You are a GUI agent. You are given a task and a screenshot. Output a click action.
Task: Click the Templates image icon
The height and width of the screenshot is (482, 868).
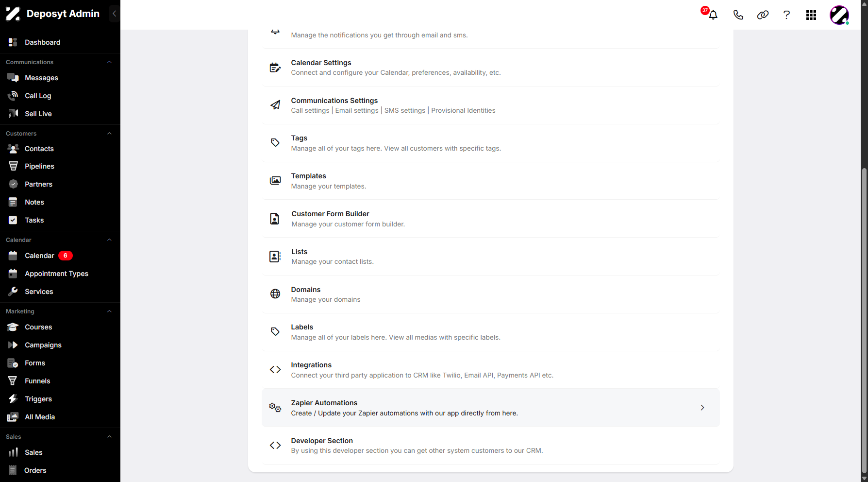[275, 181]
